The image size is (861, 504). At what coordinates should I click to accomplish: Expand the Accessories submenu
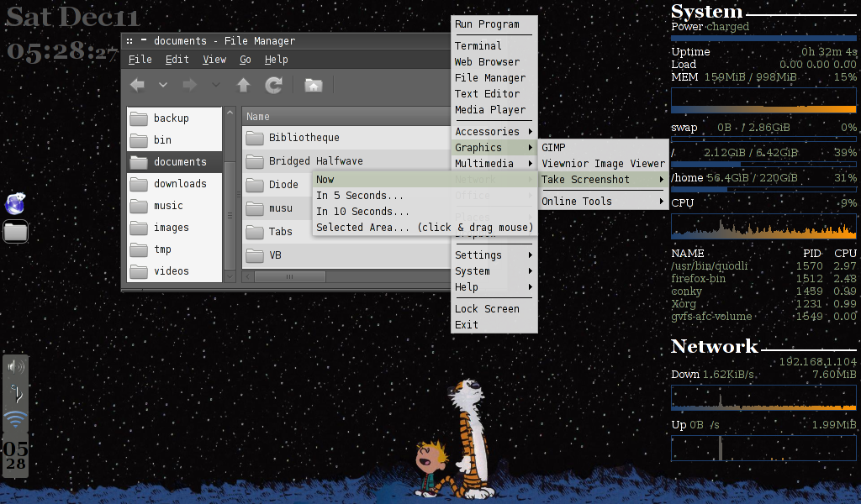pos(494,132)
